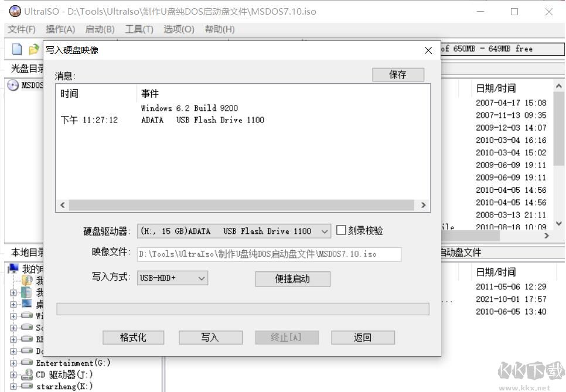
Task: Click the 便捷启动 button
Action: coord(292,278)
